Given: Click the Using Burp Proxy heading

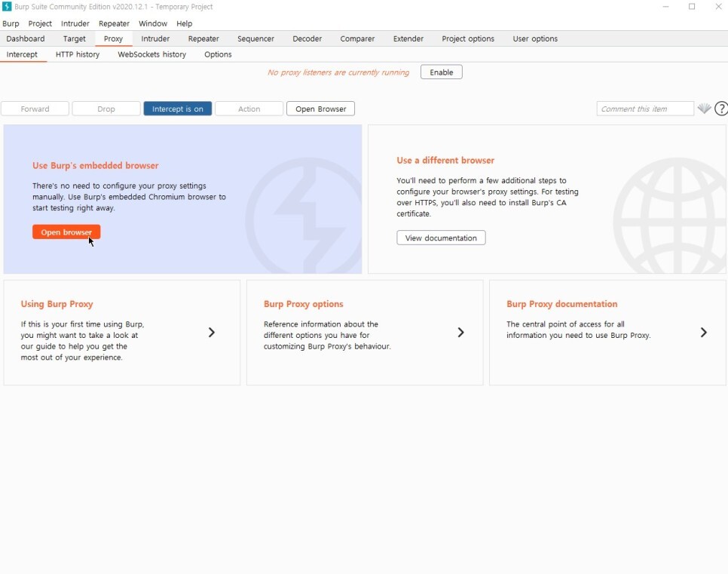Looking at the screenshot, I should click(x=57, y=304).
